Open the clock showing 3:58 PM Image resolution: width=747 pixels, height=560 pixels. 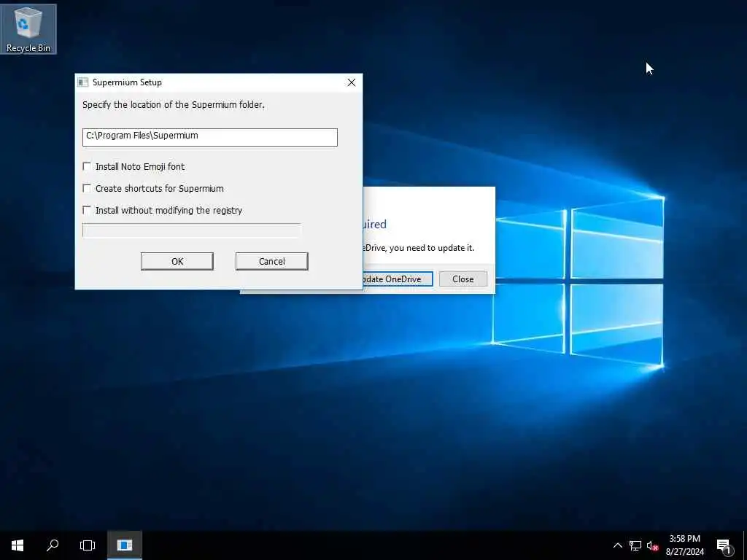pos(684,545)
